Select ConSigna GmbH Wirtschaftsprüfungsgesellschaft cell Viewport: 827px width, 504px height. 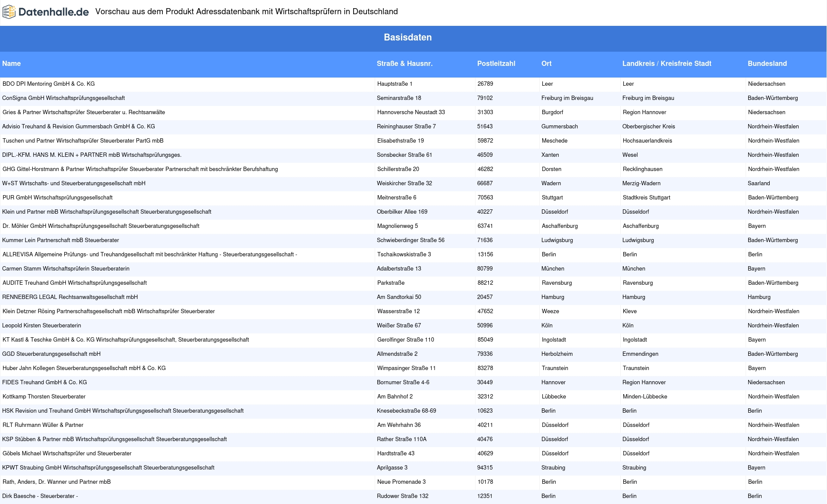pos(64,98)
